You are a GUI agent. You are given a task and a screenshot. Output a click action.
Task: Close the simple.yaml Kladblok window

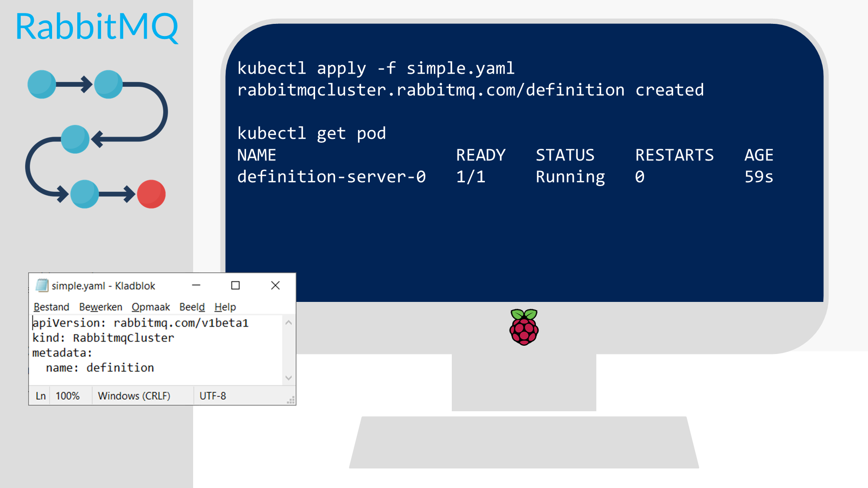click(x=275, y=285)
